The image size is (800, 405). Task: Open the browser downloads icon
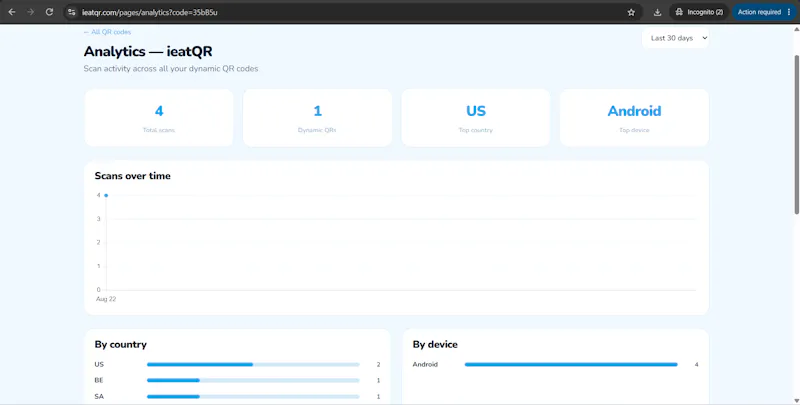(x=658, y=12)
